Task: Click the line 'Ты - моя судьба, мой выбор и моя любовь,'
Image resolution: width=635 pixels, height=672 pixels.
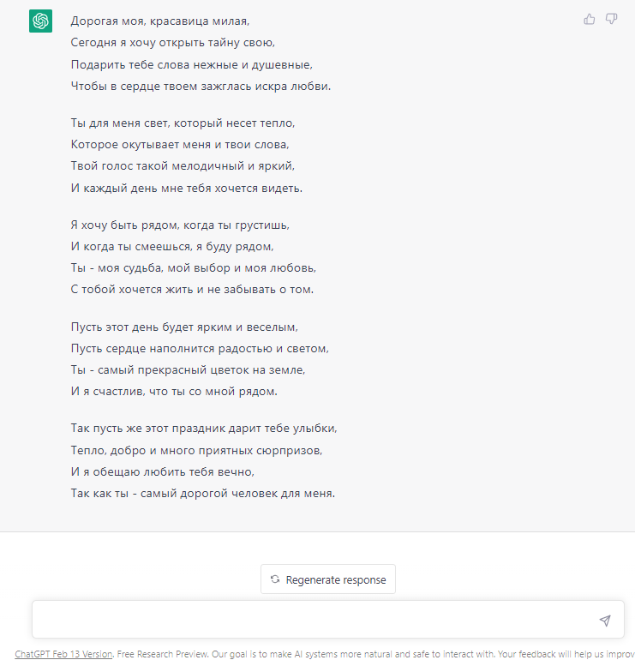Action: 194,267
